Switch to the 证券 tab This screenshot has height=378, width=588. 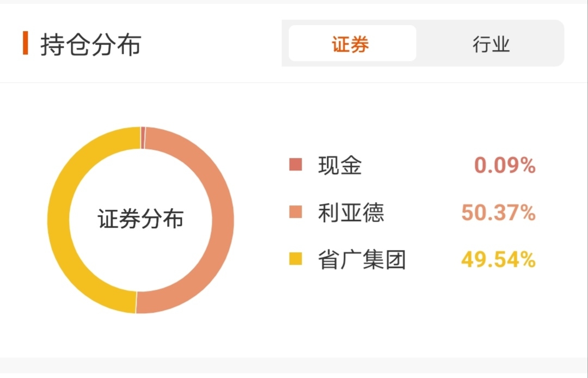tap(352, 44)
